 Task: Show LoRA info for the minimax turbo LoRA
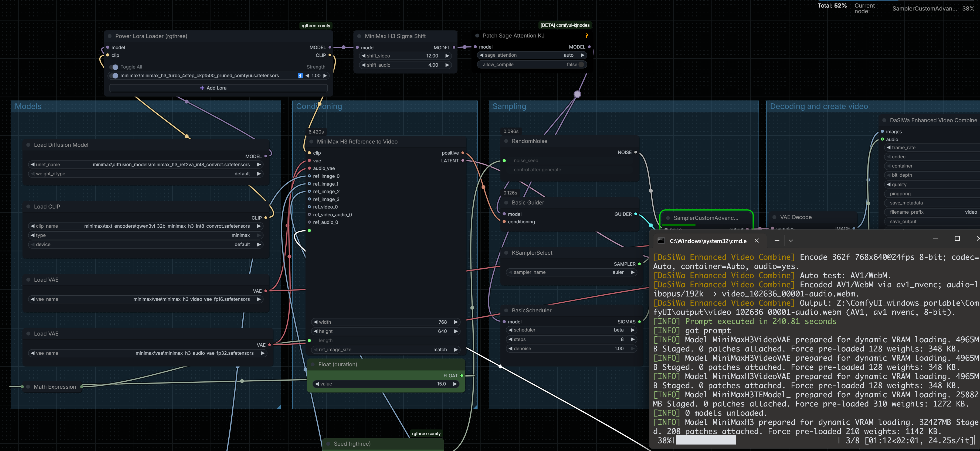coord(300,76)
